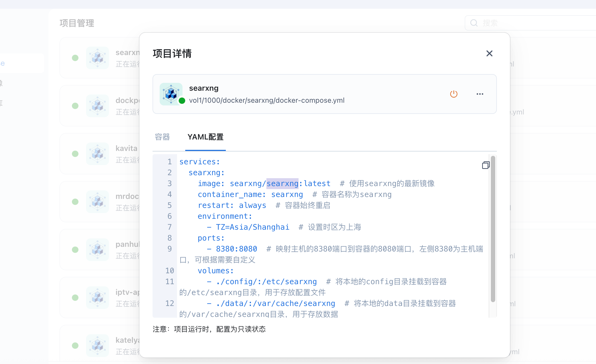Screen dimensions: 596x364
Task: Click the kavita project icon
Action: (97, 153)
